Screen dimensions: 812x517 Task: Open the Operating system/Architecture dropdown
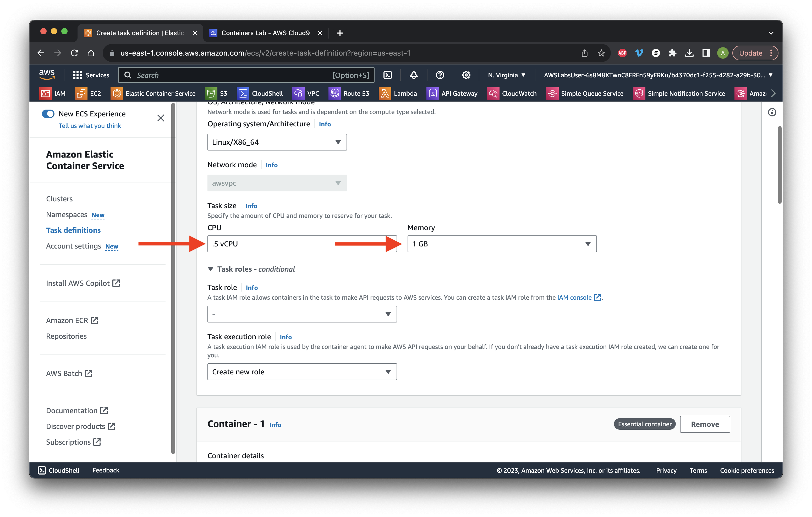coord(277,142)
